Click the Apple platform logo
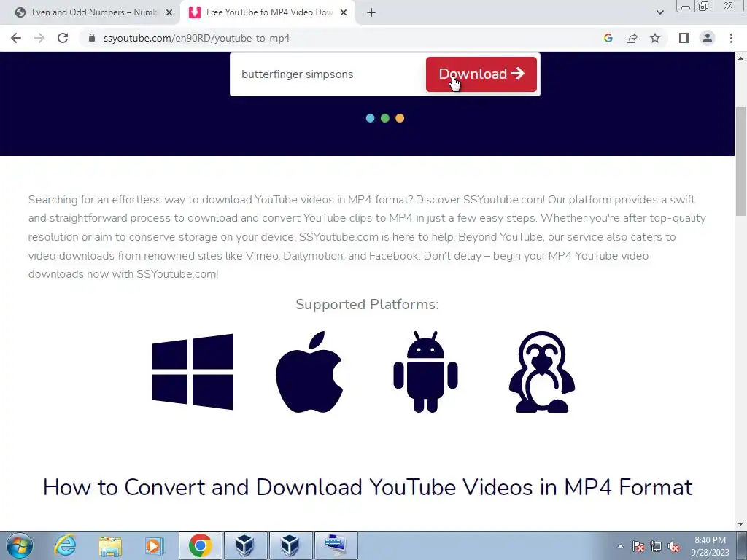The width and height of the screenshot is (747, 560). 309,372
